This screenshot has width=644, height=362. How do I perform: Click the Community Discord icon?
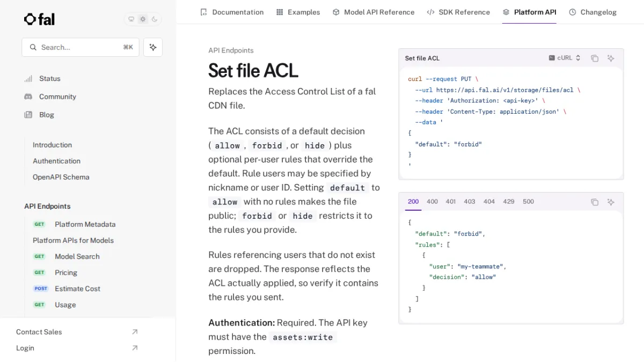28,97
